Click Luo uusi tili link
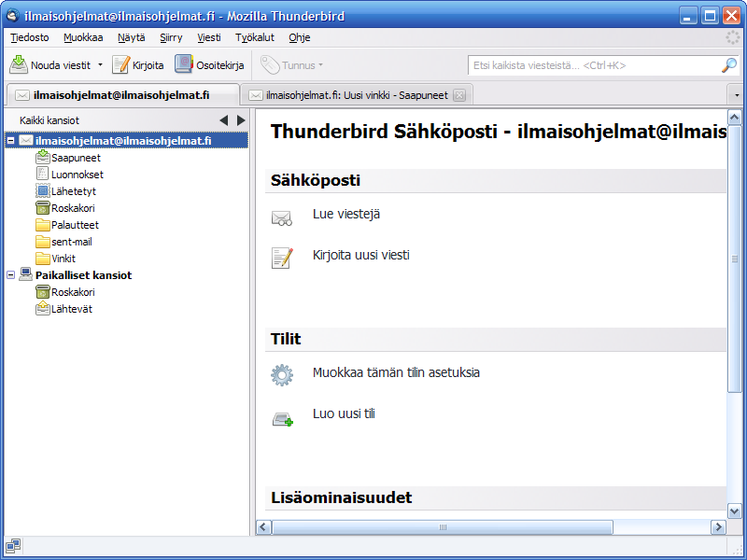This screenshot has height=560, width=747. pos(344,413)
